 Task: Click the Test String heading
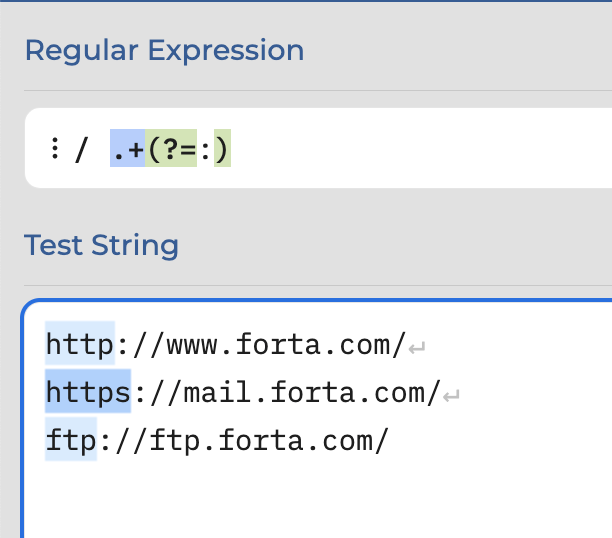101,245
